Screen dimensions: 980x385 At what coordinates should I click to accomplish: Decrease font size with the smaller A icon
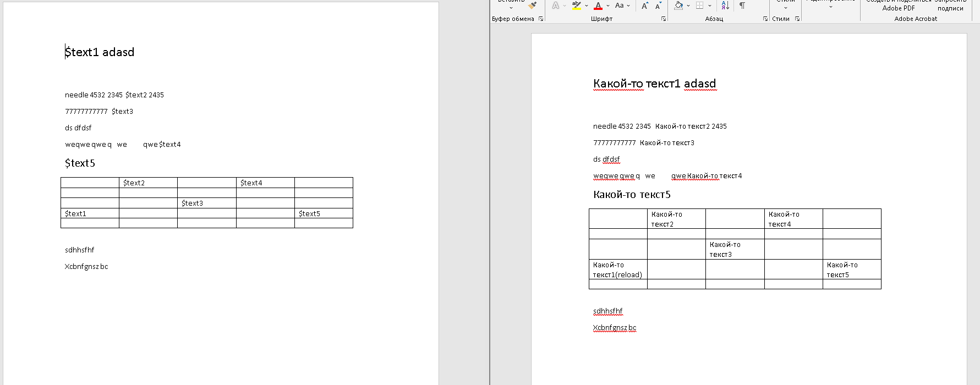[x=658, y=5]
